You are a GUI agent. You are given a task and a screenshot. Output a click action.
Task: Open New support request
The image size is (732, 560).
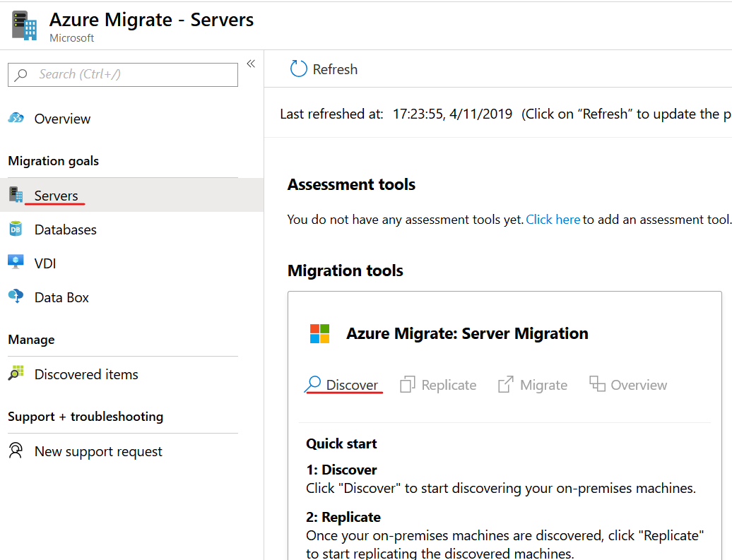click(x=98, y=451)
